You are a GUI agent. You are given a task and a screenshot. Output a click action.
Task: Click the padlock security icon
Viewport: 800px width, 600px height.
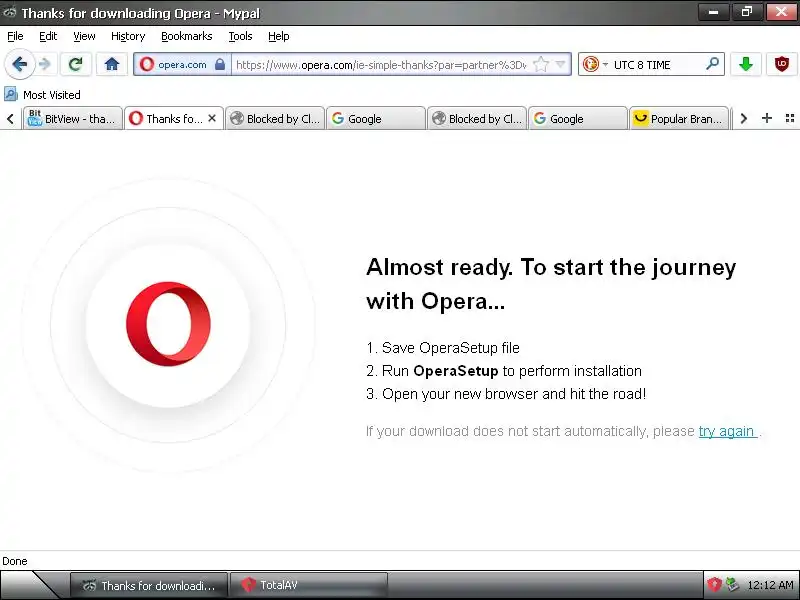(220, 64)
